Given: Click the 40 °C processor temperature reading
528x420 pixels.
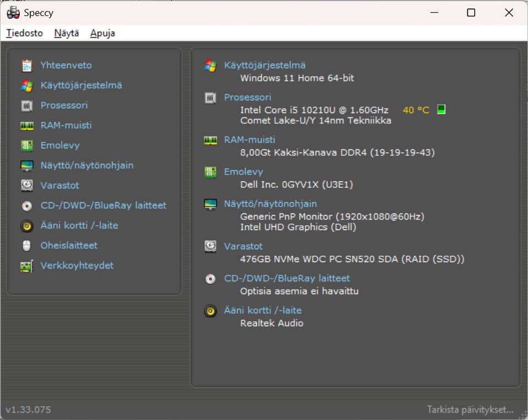Looking at the screenshot, I should pos(416,110).
